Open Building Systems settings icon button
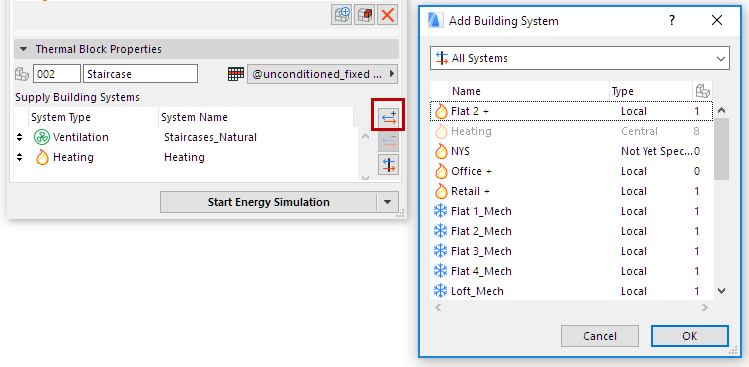The height and width of the screenshot is (367, 749). pyautogui.click(x=388, y=165)
